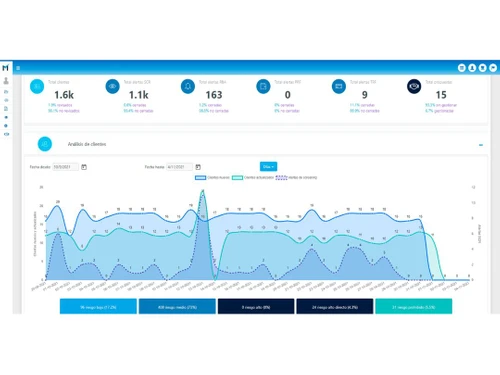
Task: Click the riesgo alto directo button
Action: click(335, 306)
